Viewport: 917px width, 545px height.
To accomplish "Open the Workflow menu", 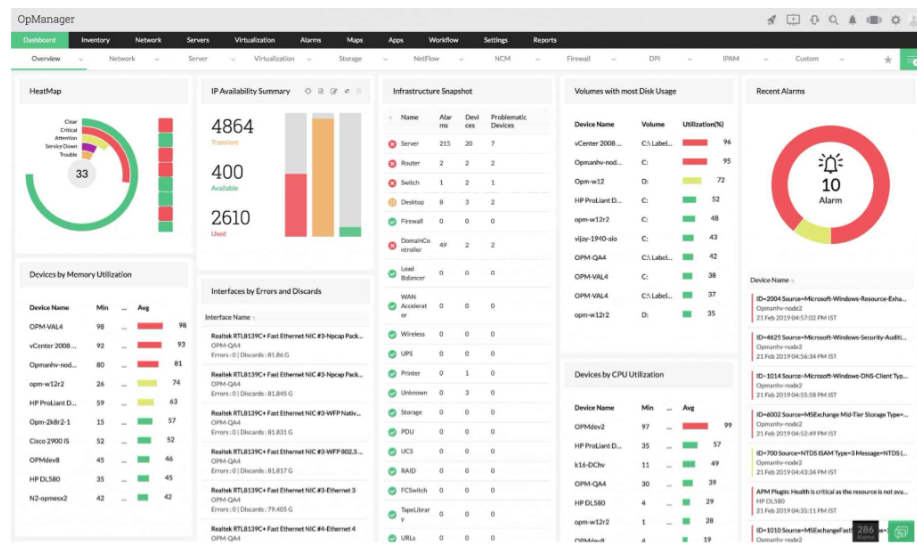I will [443, 40].
